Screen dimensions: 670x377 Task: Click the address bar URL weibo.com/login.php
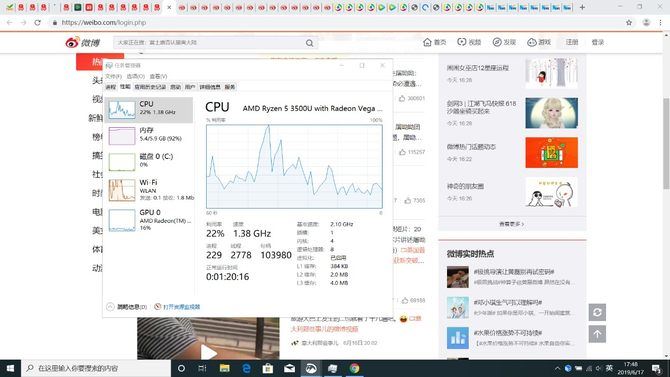pyautogui.click(x=104, y=23)
